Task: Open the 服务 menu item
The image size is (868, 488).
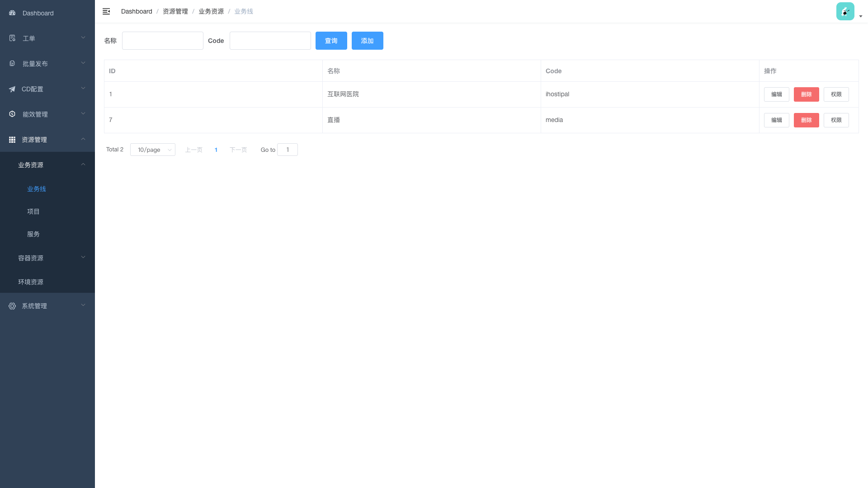Action: pos(33,234)
